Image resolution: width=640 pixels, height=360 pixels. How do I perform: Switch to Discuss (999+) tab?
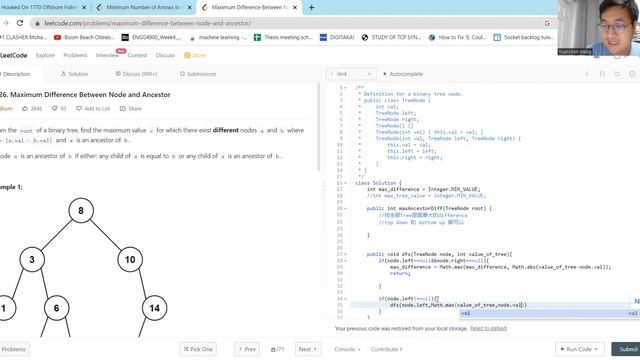tap(136, 74)
